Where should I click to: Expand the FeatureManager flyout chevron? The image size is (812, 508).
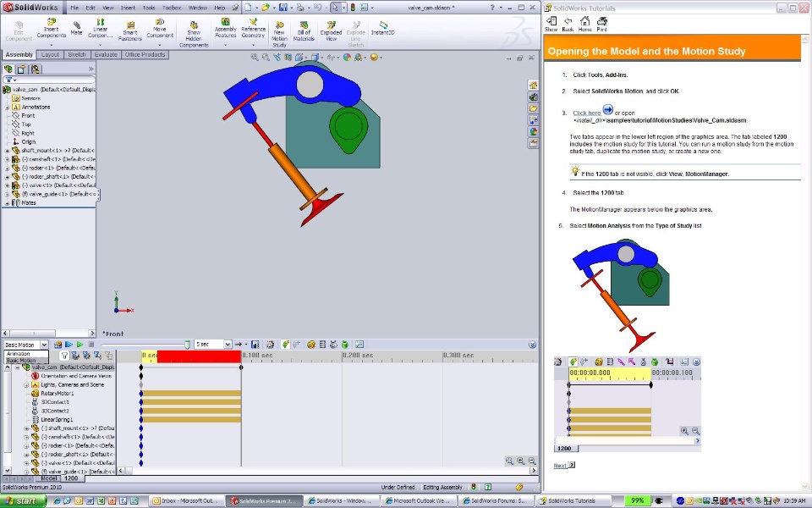(91, 69)
